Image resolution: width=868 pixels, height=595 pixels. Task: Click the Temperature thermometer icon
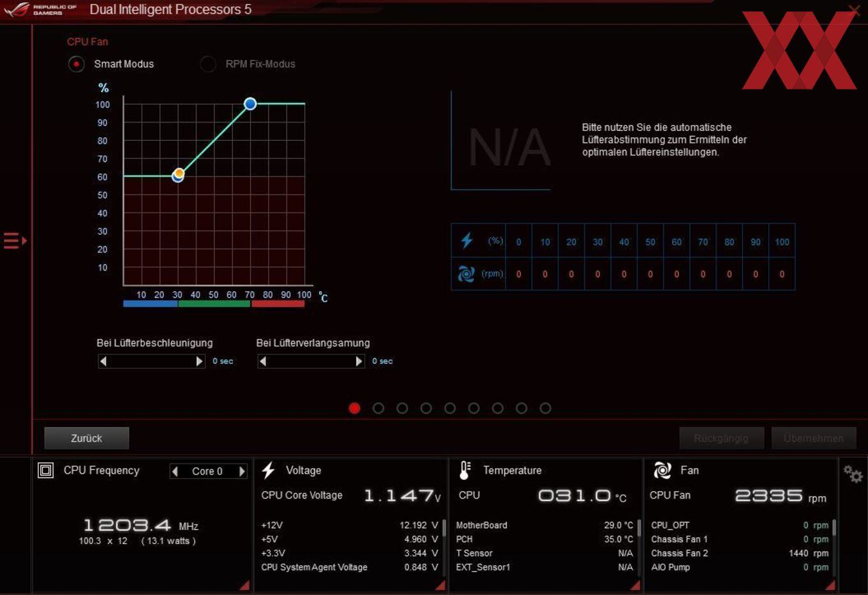465,471
